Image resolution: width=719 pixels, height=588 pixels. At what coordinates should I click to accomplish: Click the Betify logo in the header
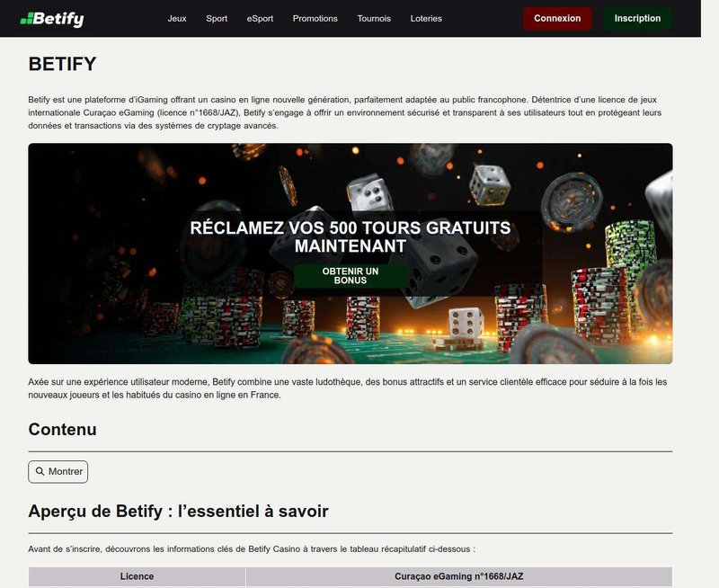(52, 19)
